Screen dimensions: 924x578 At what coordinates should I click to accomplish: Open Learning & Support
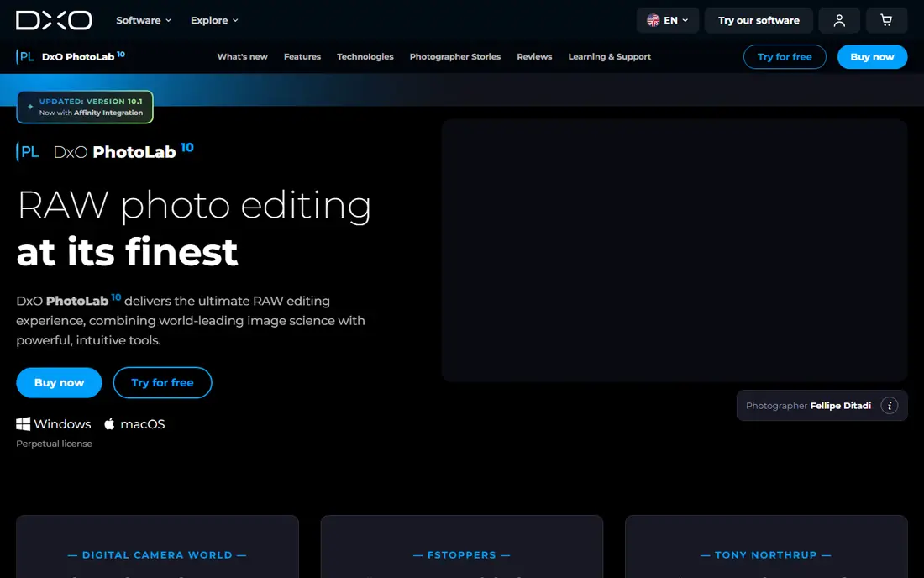click(609, 56)
